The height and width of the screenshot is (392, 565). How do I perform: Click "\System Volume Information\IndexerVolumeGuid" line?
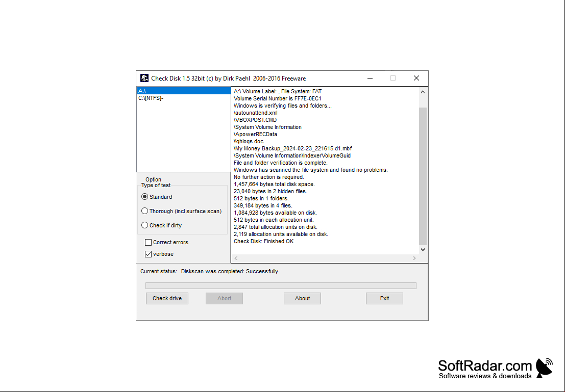pyautogui.click(x=292, y=156)
